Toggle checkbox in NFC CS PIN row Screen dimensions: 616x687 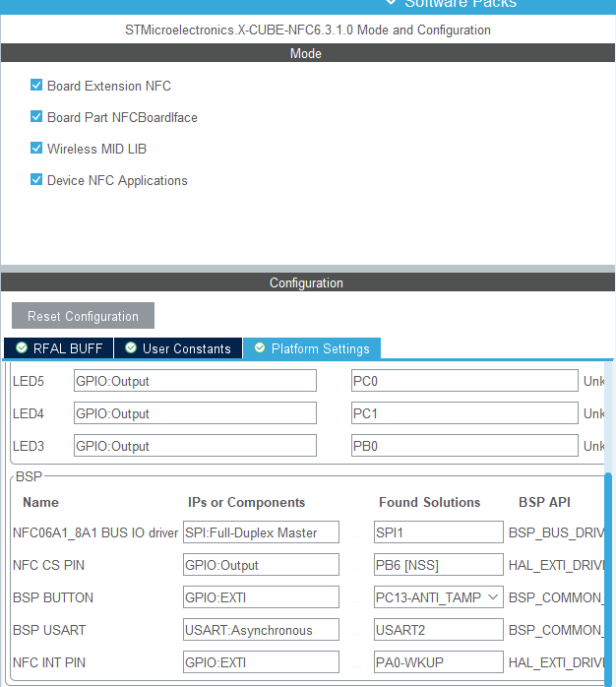tap(357, 565)
